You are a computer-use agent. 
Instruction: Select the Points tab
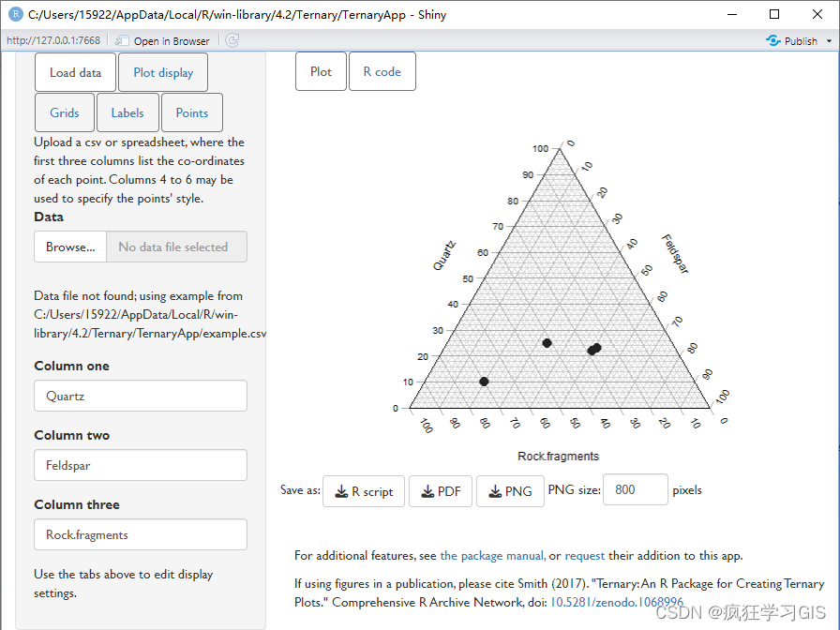(x=192, y=112)
